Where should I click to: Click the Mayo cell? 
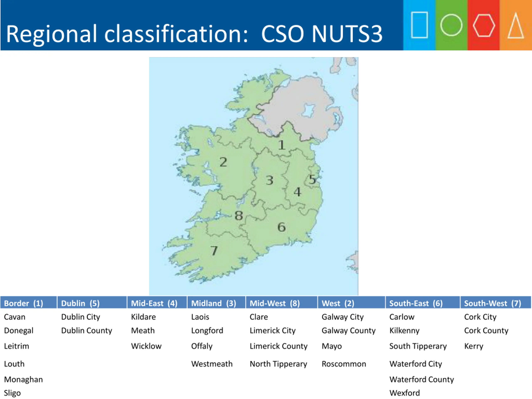pos(332,346)
